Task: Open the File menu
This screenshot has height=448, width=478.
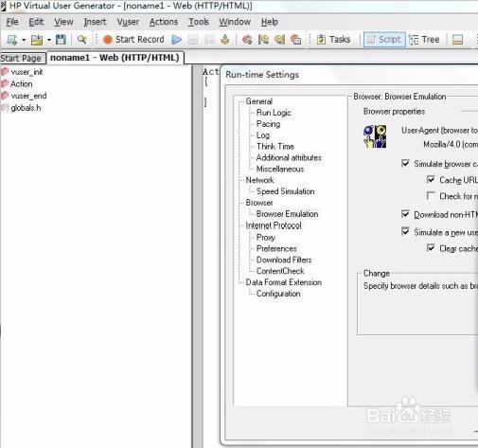Action: coord(12,22)
